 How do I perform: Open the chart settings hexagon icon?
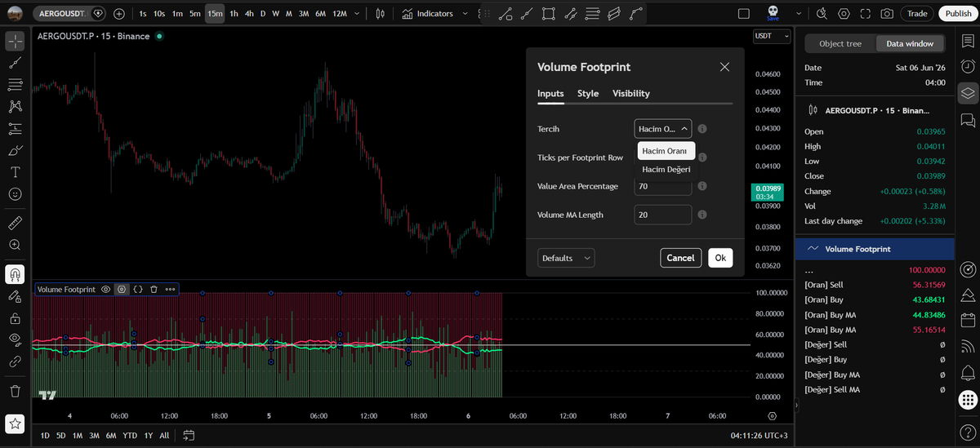(844, 14)
